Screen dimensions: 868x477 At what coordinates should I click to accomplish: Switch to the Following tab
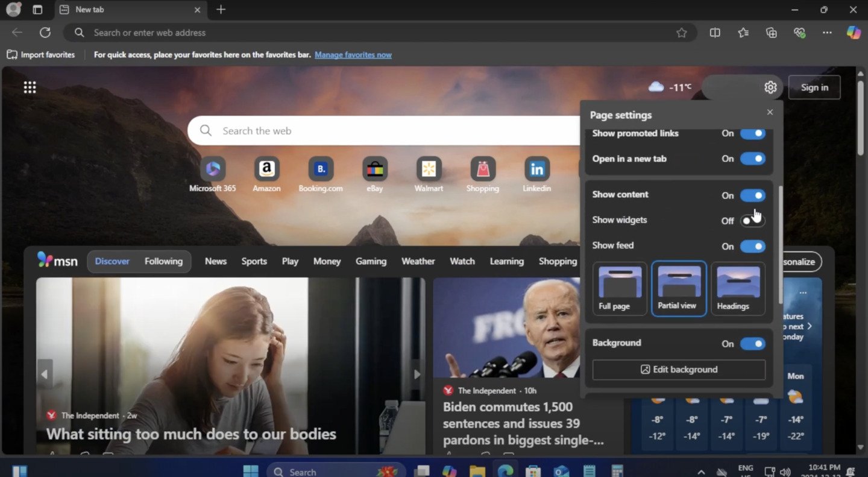click(x=163, y=261)
